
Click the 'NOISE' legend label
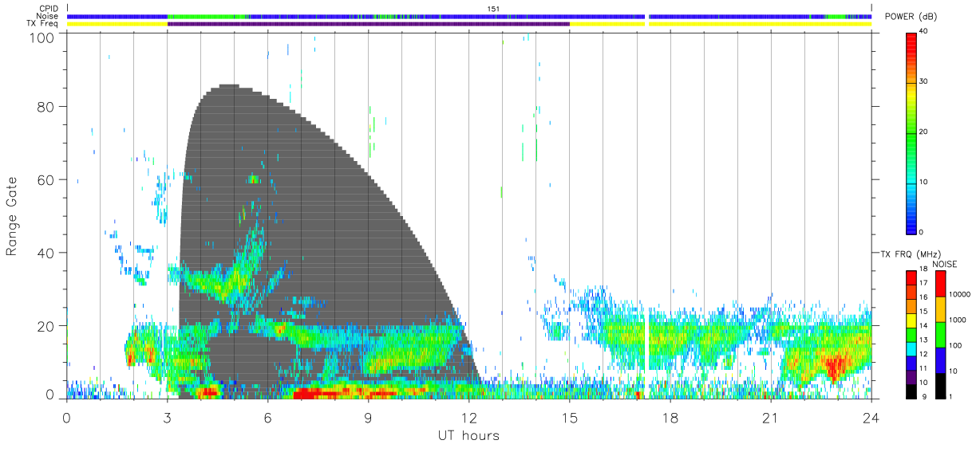pyautogui.click(x=945, y=264)
